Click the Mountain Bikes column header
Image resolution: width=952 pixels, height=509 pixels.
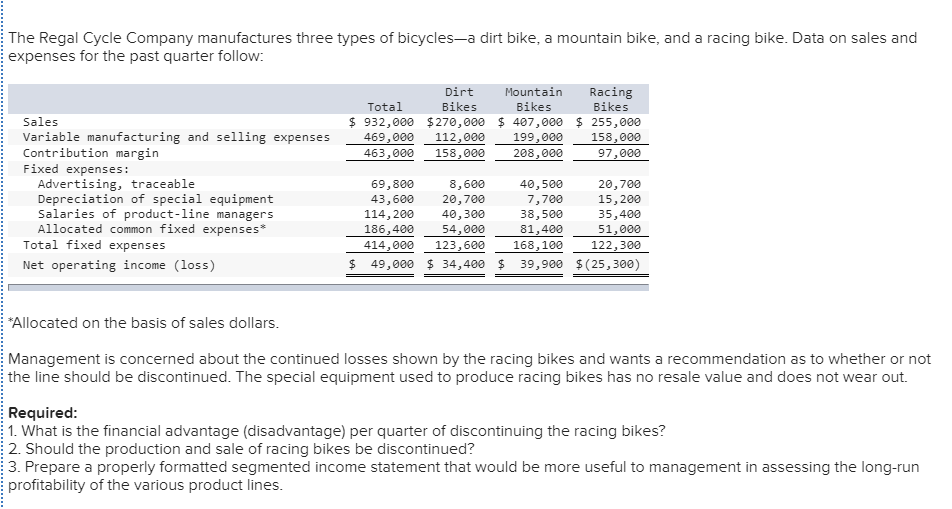pyautogui.click(x=534, y=100)
